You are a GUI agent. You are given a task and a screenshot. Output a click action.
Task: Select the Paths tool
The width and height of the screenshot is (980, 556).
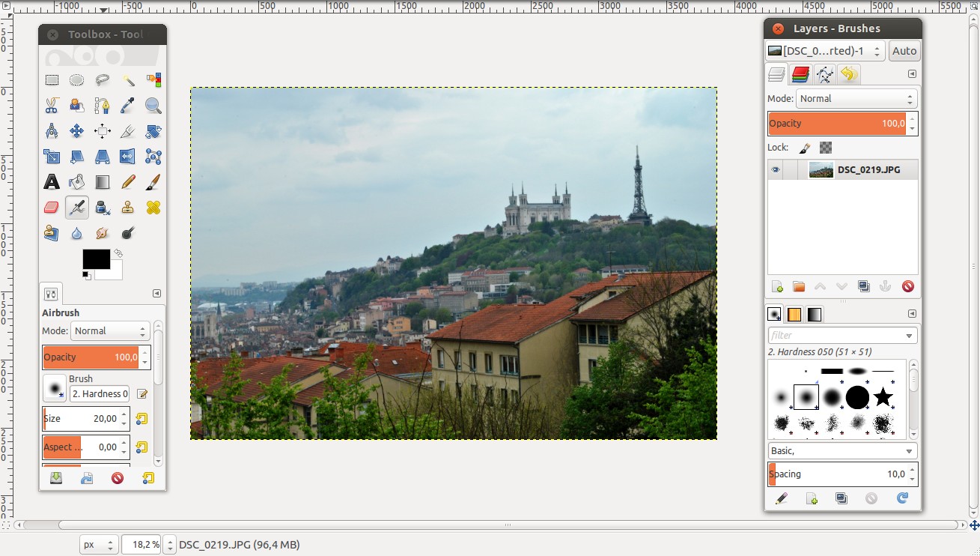103,105
